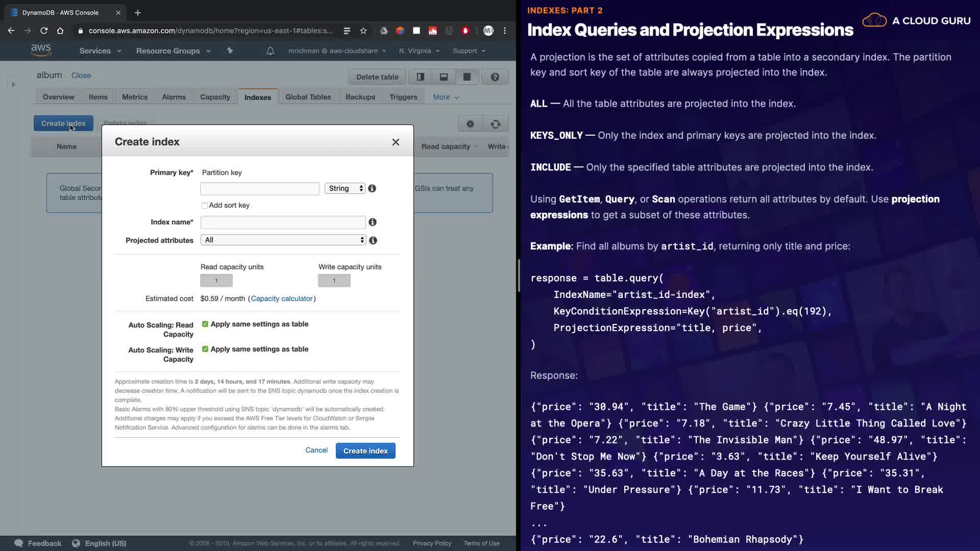Click the info icon beside Index name
980x551 pixels.
(373, 222)
